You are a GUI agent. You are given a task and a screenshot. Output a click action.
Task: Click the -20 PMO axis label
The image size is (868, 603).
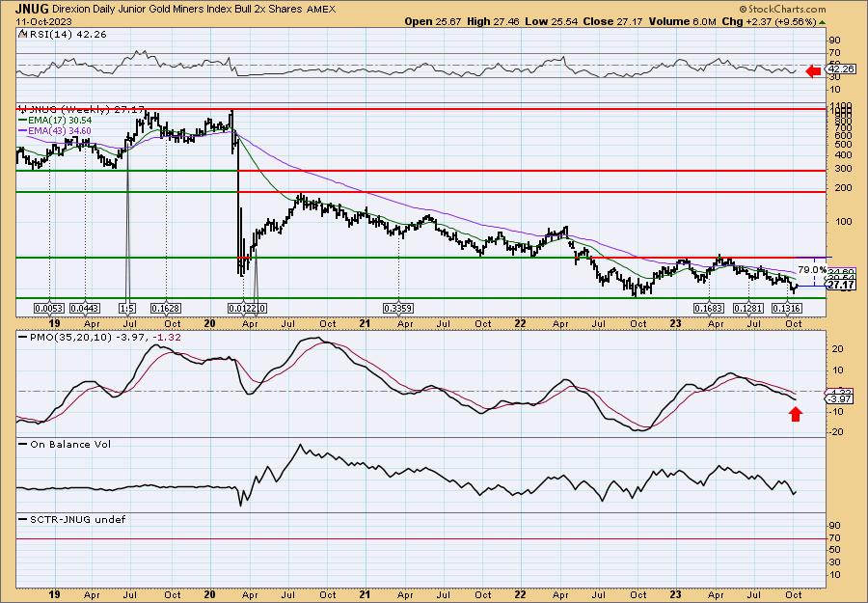pyautogui.click(x=836, y=432)
